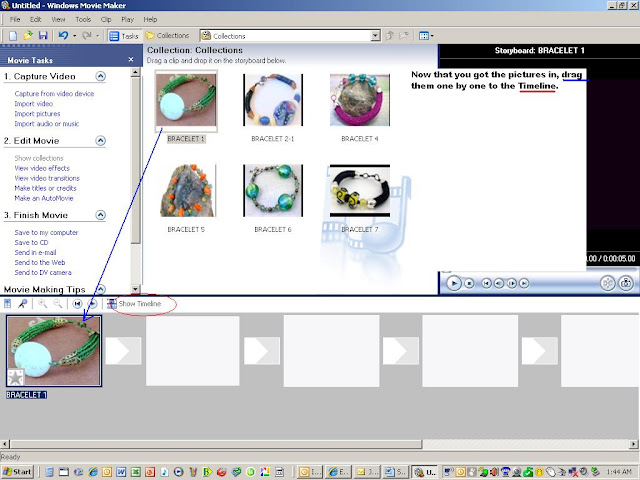The width and height of the screenshot is (640, 480).
Task: Click Send to DV camera link
Action: (43, 273)
